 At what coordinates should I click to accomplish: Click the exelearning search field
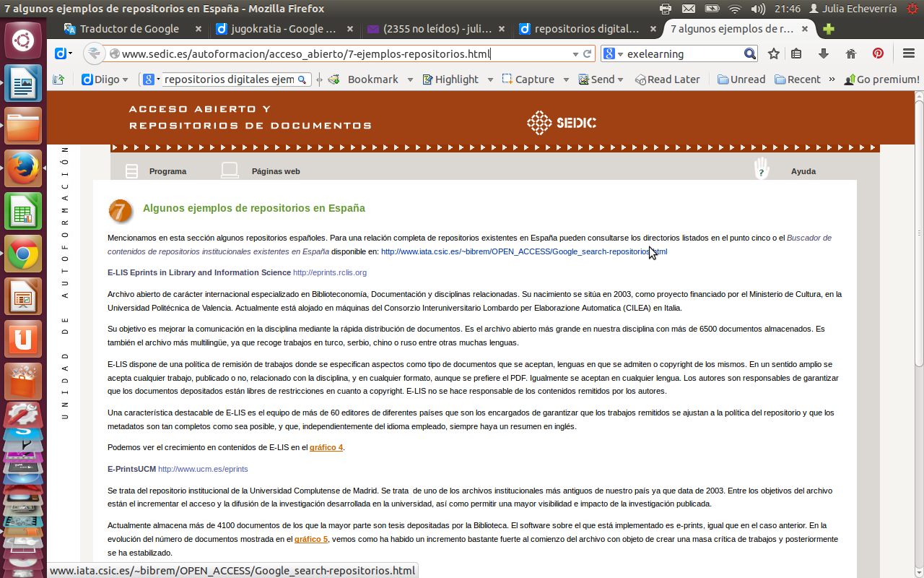[x=682, y=54]
